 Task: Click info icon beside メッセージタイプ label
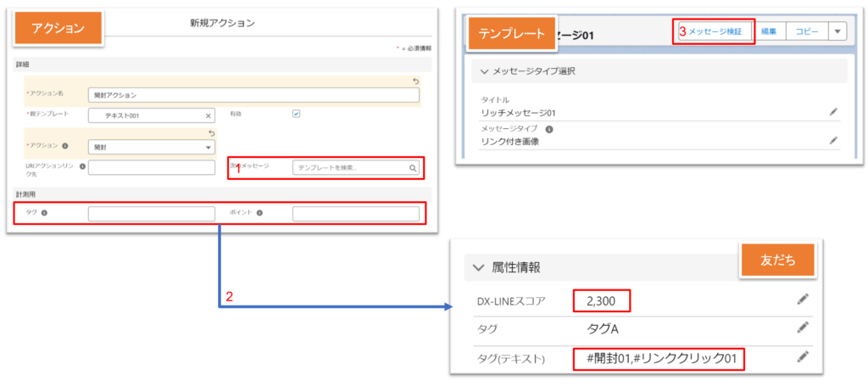point(549,129)
